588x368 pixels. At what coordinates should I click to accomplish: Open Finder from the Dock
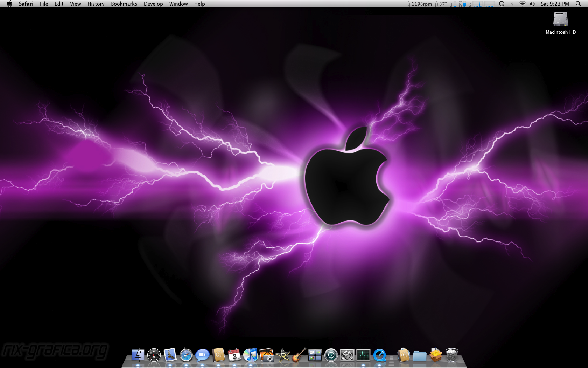pos(138,355)
